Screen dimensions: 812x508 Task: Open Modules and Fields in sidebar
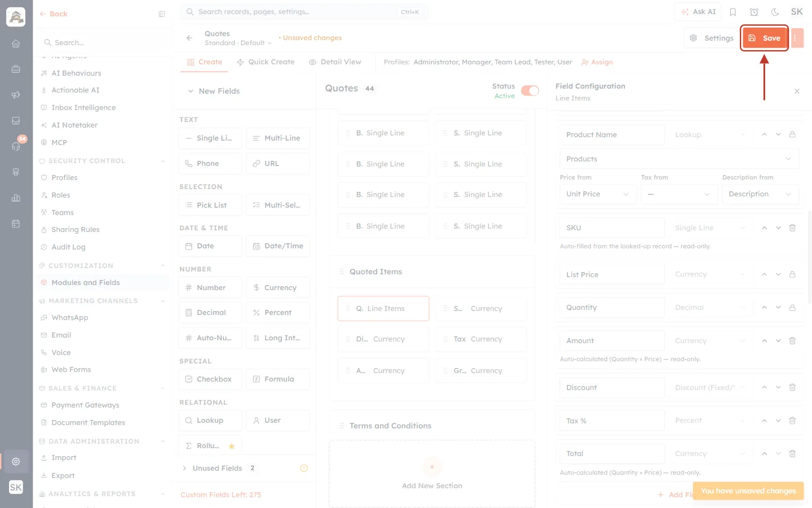coord(86,283)
